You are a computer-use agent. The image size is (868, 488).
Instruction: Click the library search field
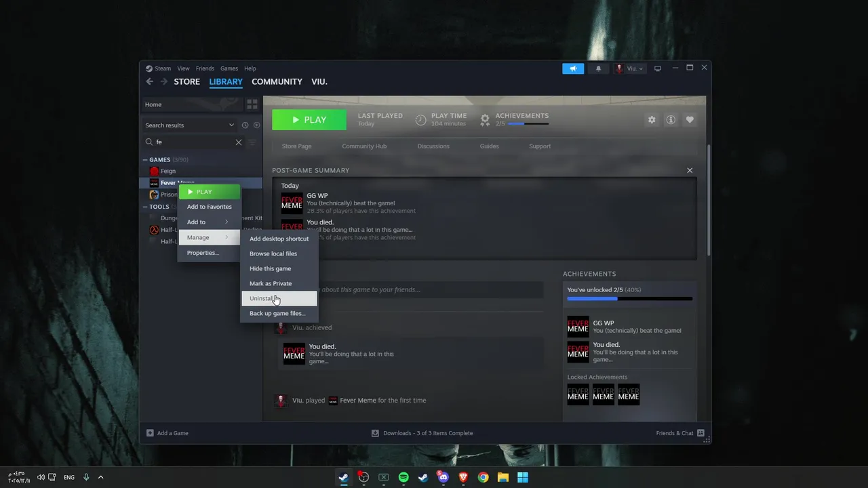coord(194,142)
